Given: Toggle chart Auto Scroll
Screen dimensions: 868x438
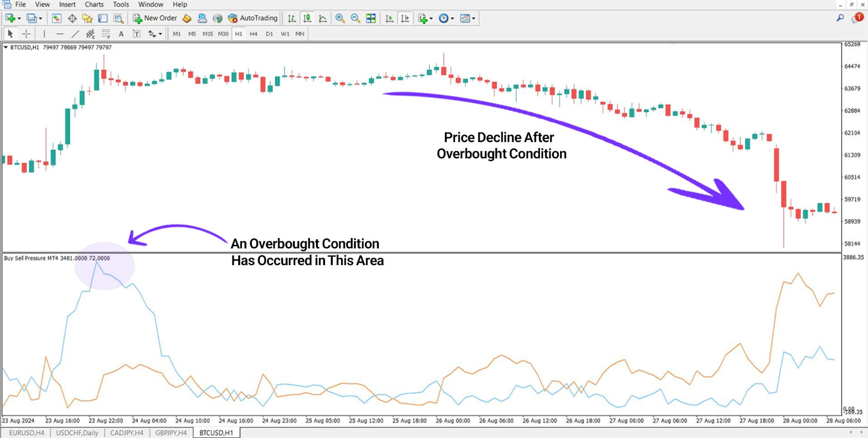Looking at the screenshot, I should point(389,18).
